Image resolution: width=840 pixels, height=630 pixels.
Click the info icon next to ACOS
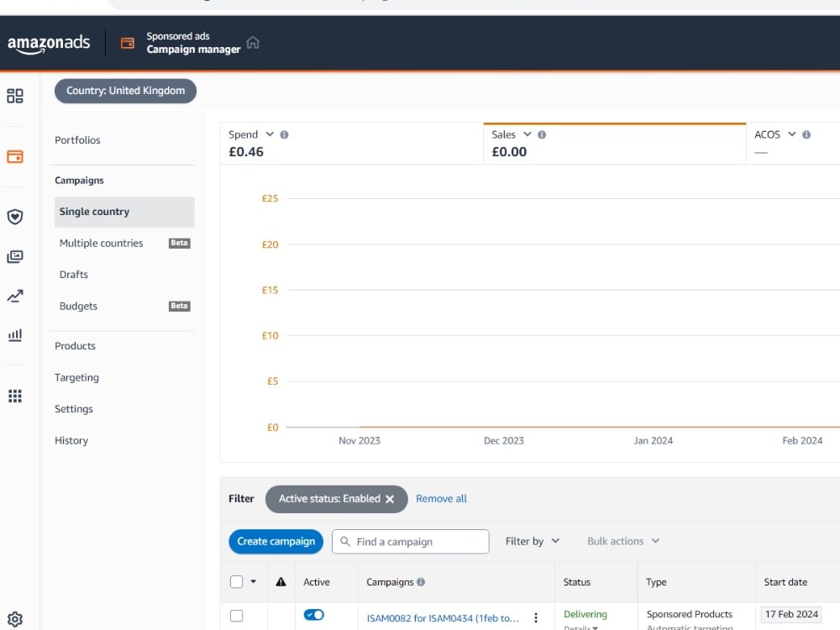coord(806,135)
